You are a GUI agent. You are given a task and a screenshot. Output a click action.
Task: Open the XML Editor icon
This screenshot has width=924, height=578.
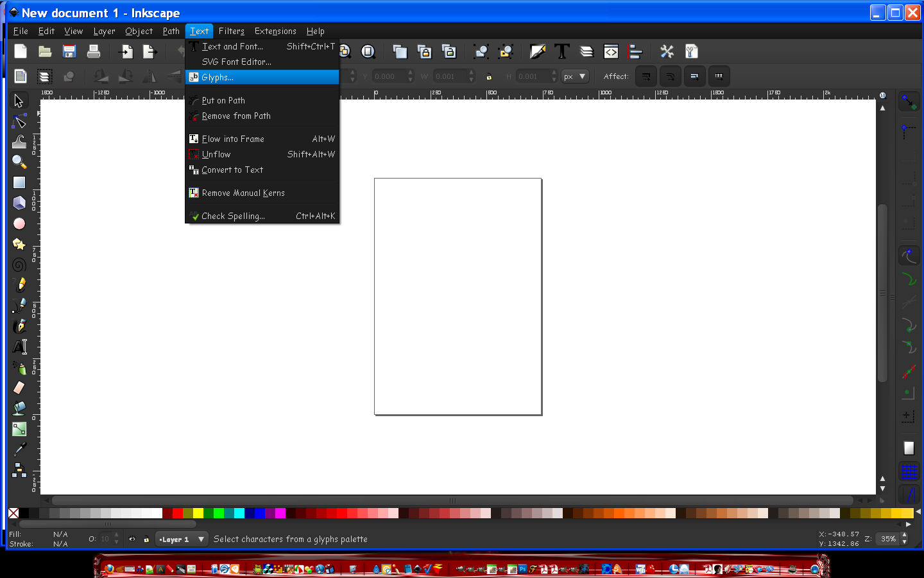point(611,51)
